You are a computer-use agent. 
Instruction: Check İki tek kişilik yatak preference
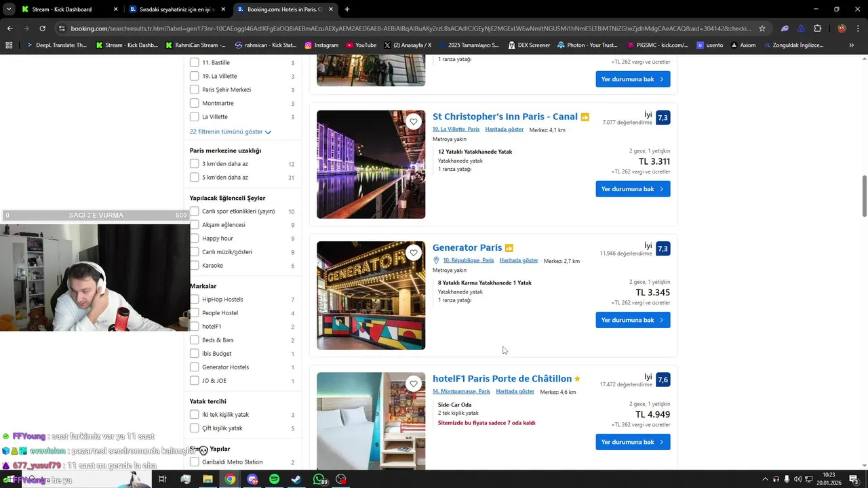coord(195,414)
